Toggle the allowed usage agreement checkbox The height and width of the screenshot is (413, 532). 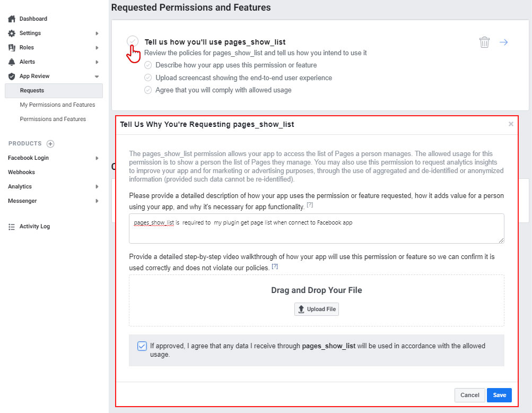[x=142, y=346]
